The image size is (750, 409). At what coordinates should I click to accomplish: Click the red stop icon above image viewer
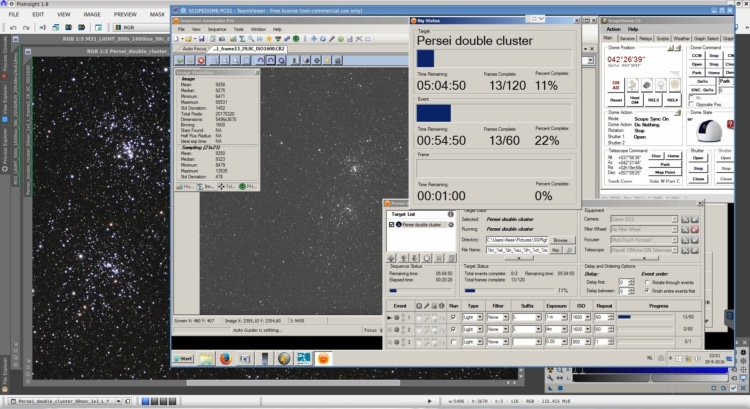[x=201, y=60]
